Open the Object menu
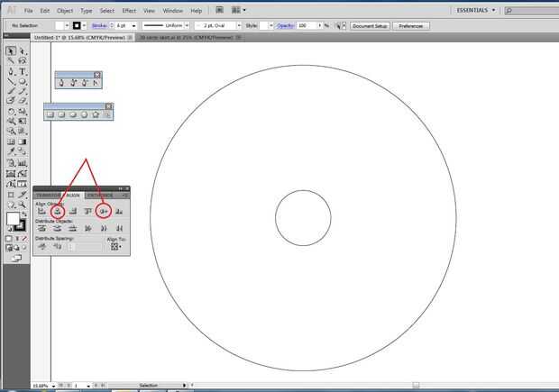559x392 pixels. coord(65,11)
